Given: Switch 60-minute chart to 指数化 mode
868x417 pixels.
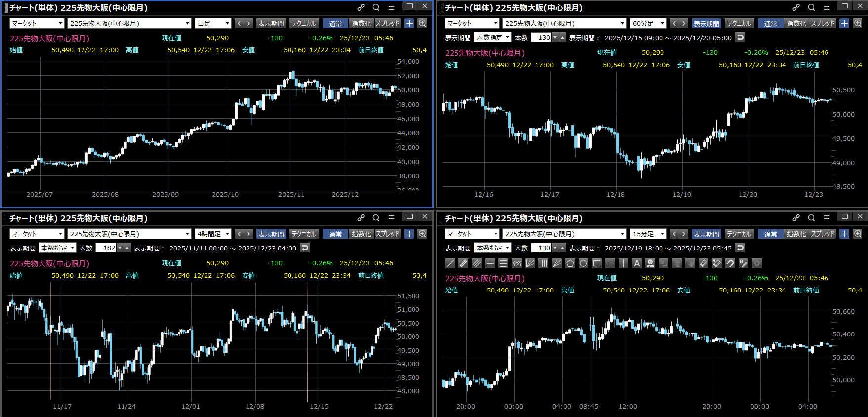Looking at the screenshot, I should pyautogui.click(x=796, y=23).
